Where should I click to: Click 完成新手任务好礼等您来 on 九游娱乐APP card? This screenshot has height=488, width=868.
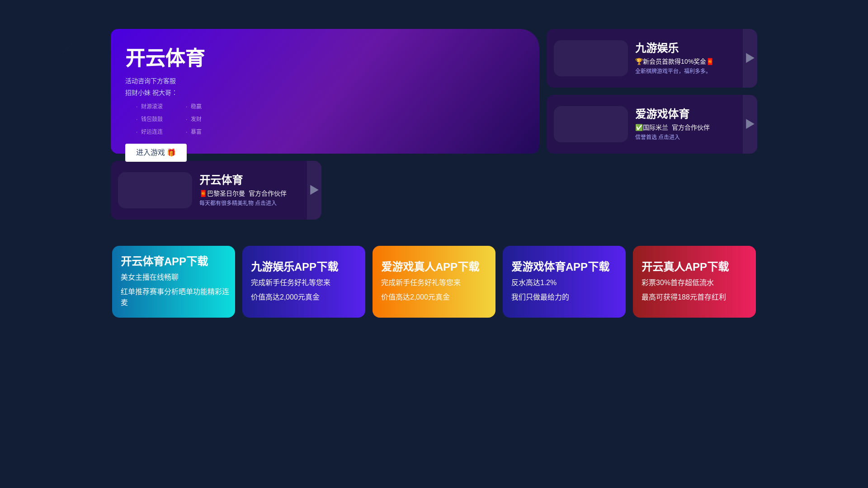[x=291, y=282]
